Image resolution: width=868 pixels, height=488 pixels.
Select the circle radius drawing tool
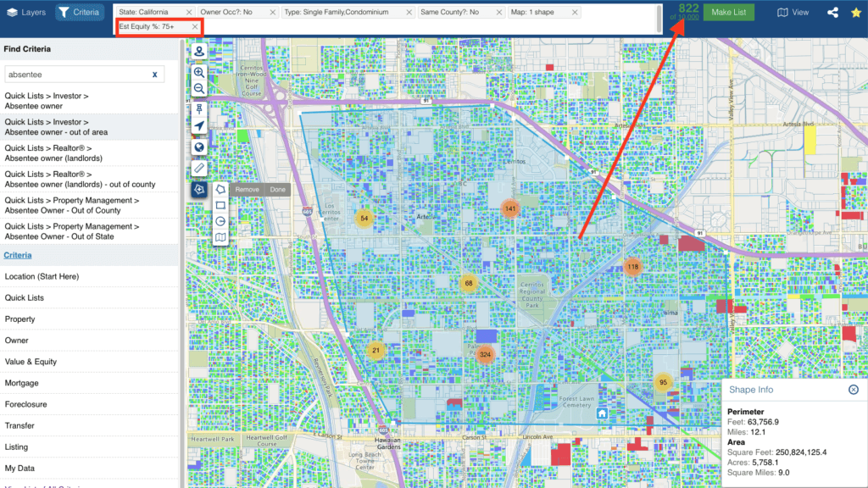220,221
